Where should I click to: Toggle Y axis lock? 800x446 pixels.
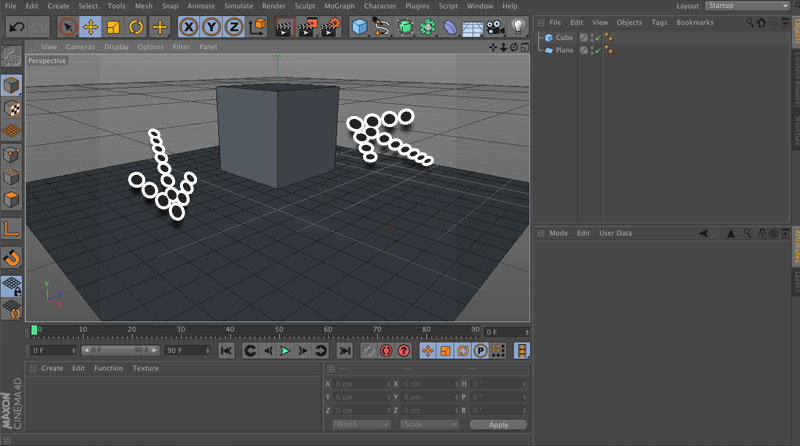211,27
